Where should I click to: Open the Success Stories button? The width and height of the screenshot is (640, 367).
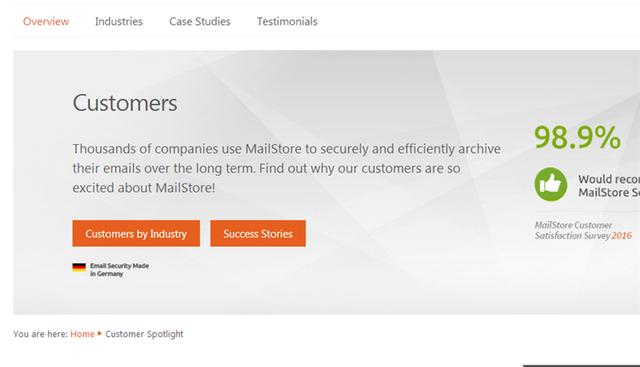(258, 234)
